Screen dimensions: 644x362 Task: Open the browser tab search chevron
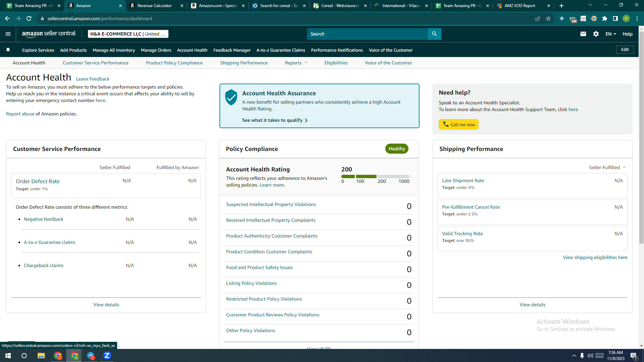[x=590, y=5]
